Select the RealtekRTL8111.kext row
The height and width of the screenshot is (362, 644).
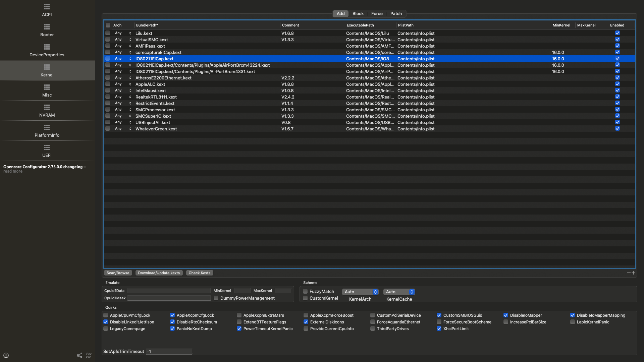pyautogui.click(x=369, y=97)
